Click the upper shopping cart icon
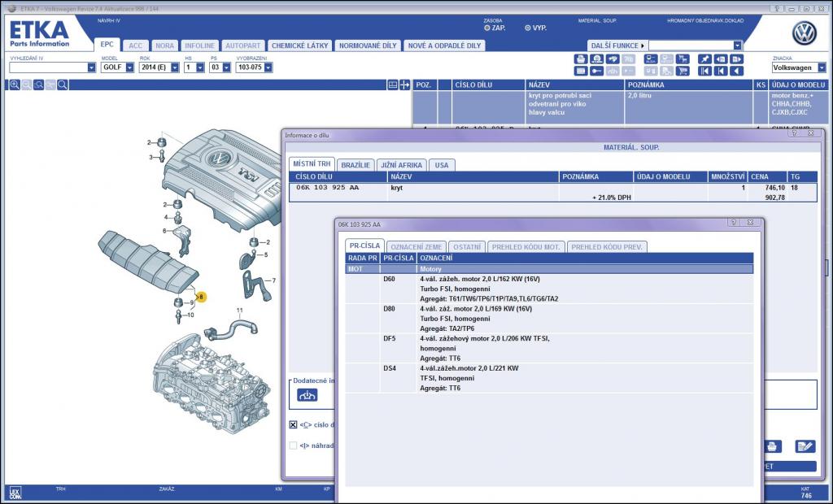Image resolution: width=833 pixels, height=504 pixels. [x=683, y=59]
